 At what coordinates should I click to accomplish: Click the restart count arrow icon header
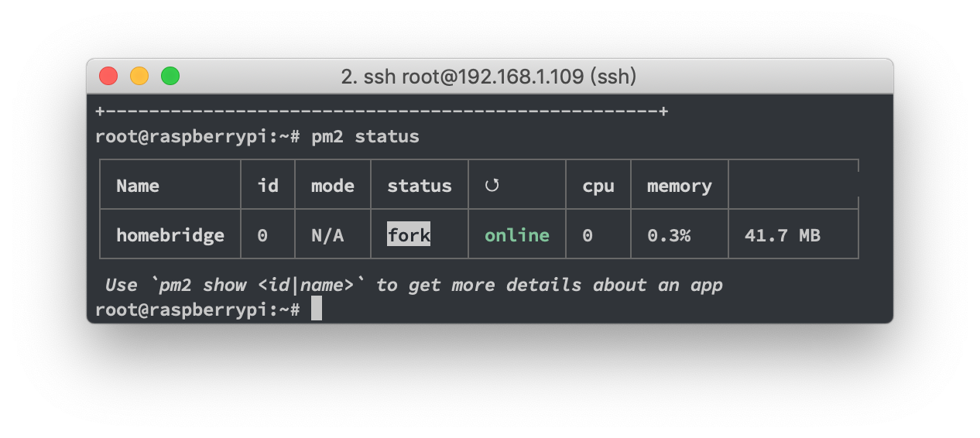(492, 186)
